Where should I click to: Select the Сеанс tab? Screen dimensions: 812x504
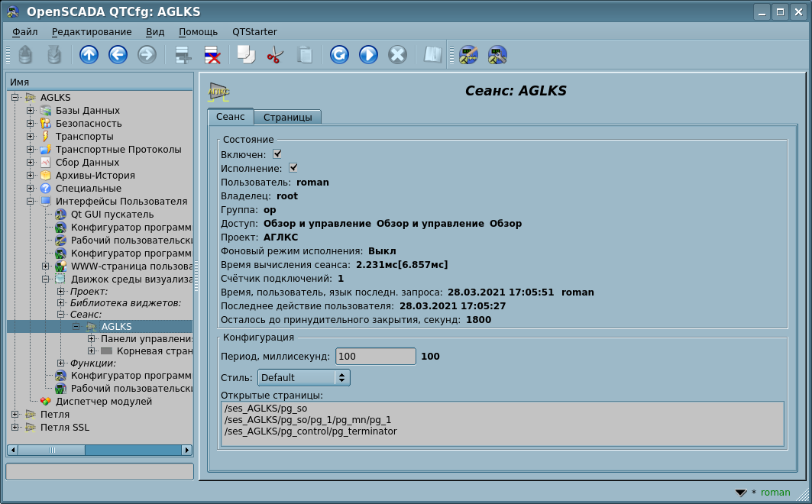(x=231, y=116)
